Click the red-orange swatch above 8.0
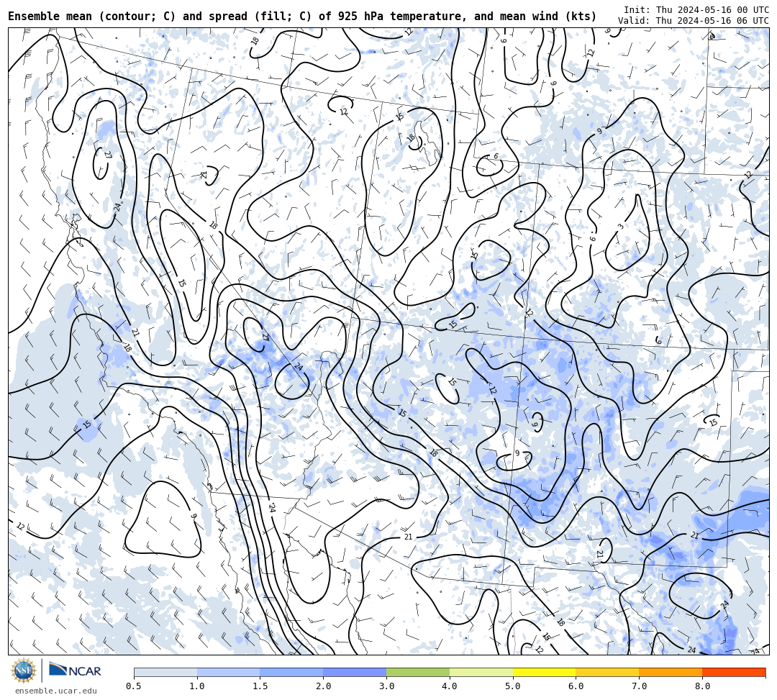The height and width of the screenshot is (700, 777). [734, 672]
